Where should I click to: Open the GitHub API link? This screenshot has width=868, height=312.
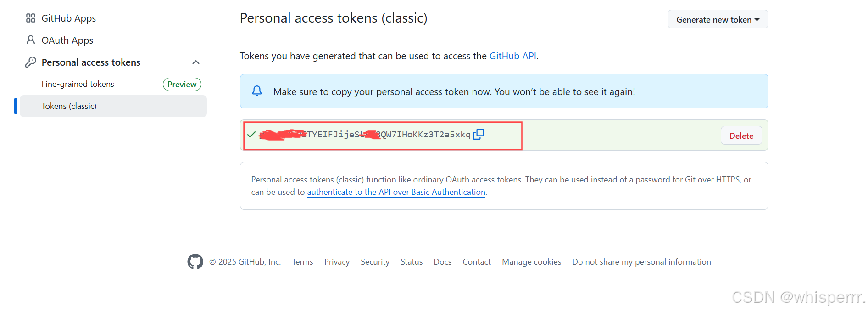[x=512, y=56]
